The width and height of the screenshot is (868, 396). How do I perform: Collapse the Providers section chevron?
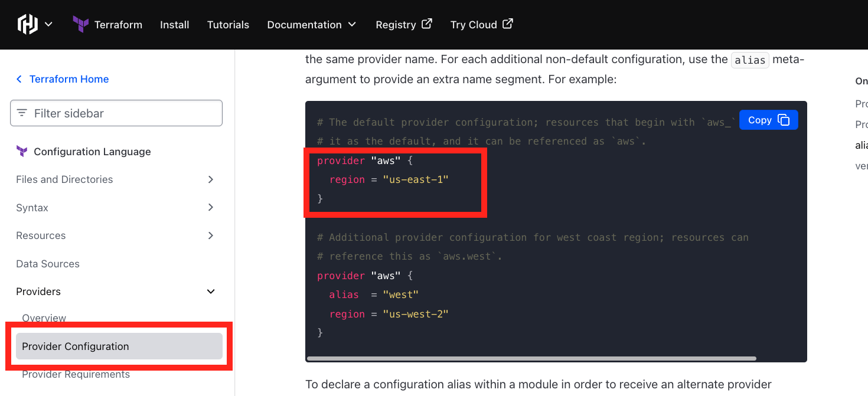click(211, 292)
